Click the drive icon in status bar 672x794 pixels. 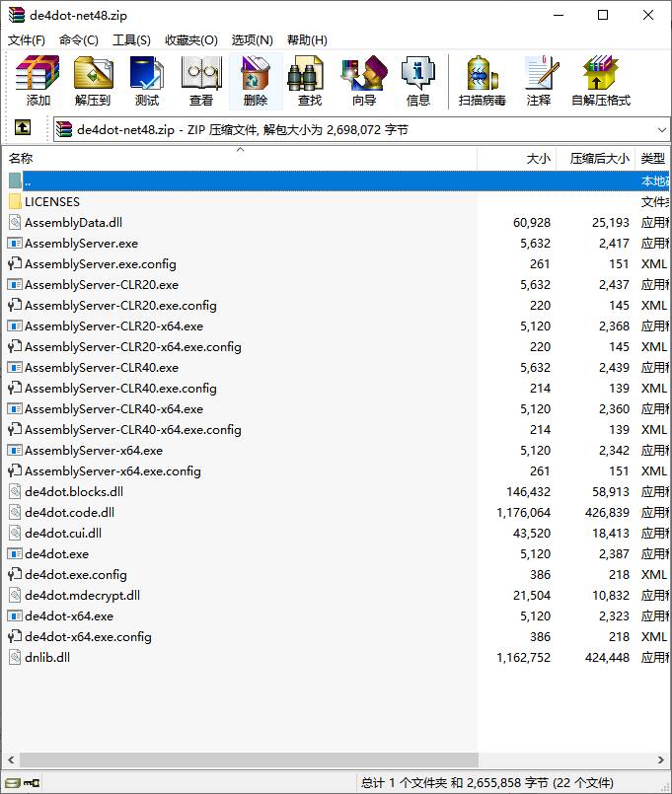13,783
